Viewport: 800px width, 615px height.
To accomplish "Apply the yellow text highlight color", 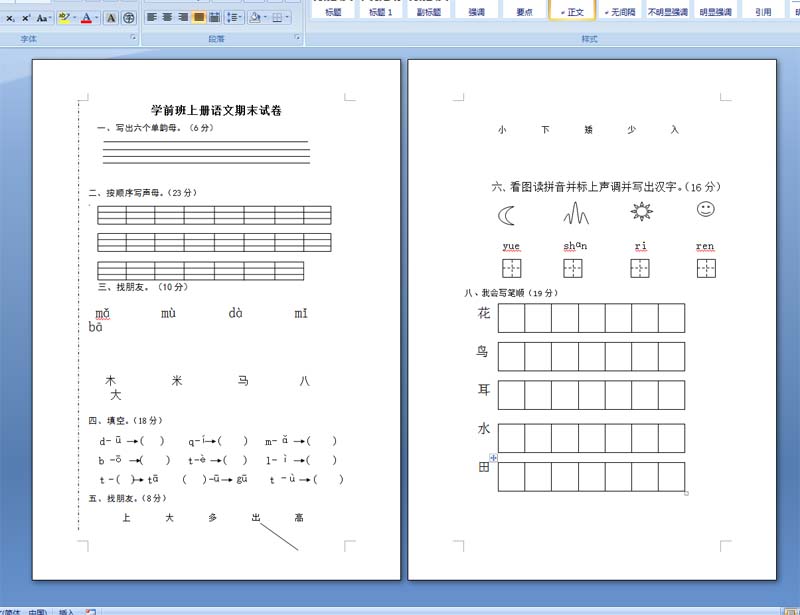I will pos(64,18).
